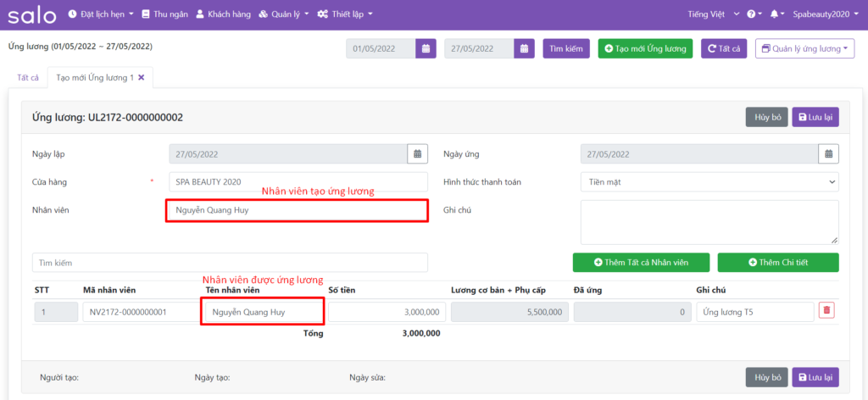Delete the salary advance row with trash icon
The width and height of the screenshot is (868, 400).
[x=826, y=311]
